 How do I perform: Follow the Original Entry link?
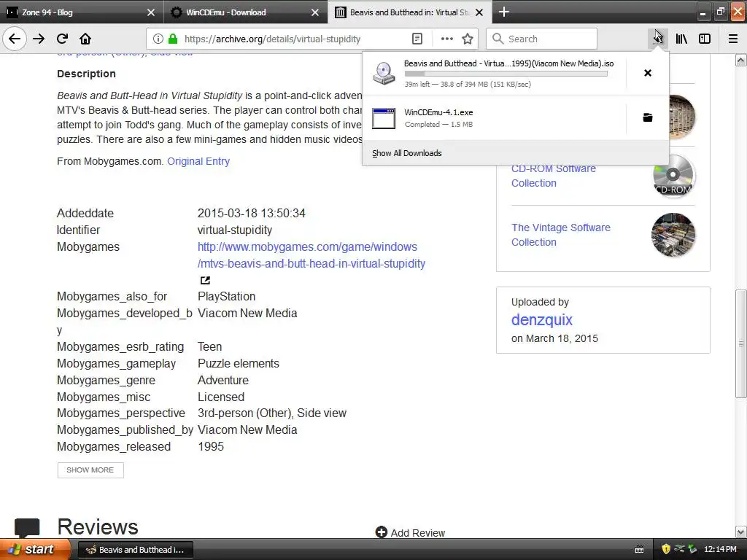198,161
